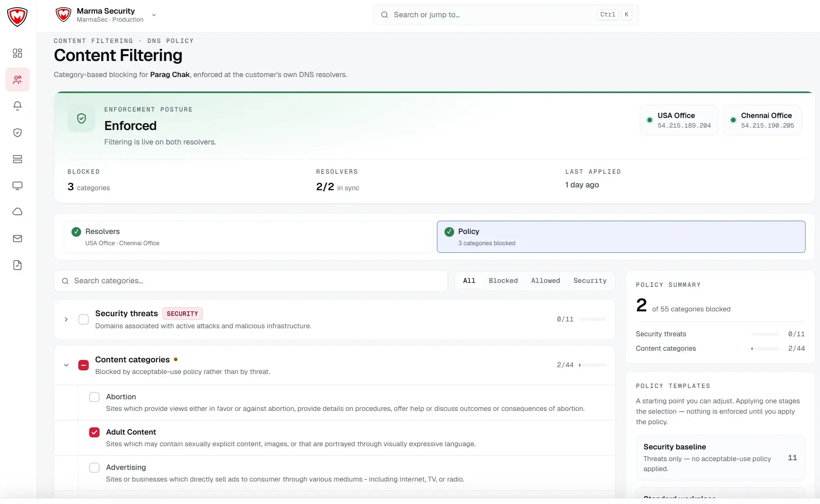Open the Marma Security workspace dropdown

pos(154,15)
